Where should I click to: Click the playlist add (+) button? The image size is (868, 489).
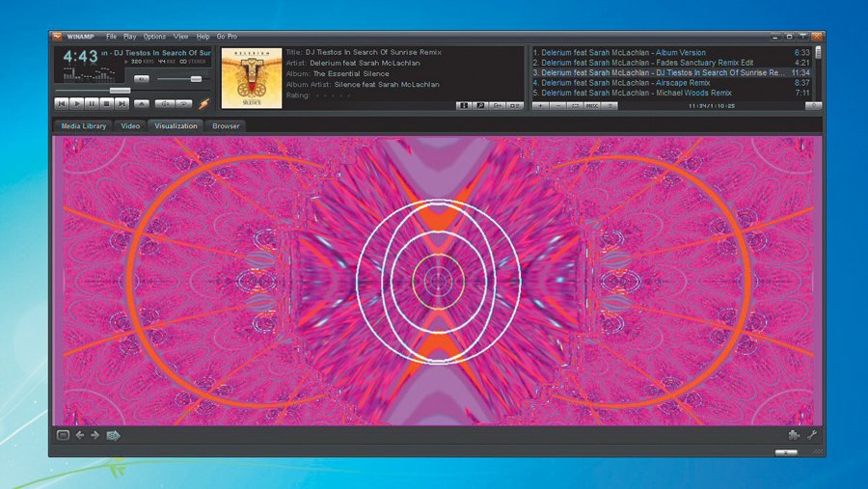coord(541,105)
